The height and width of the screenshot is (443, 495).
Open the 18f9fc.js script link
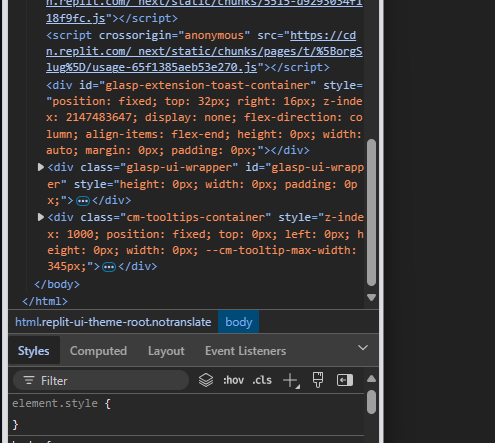[76, 18]
